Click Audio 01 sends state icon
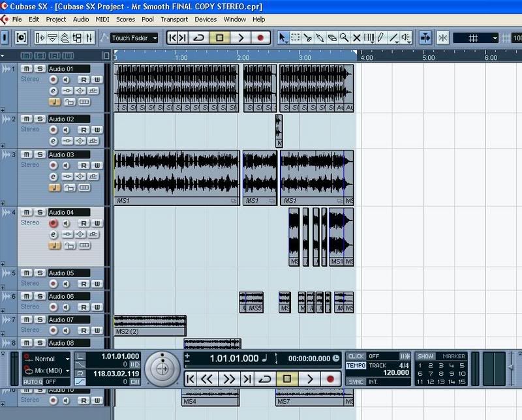522x420 pixels. pyautogui.click(x=93, y=91)
